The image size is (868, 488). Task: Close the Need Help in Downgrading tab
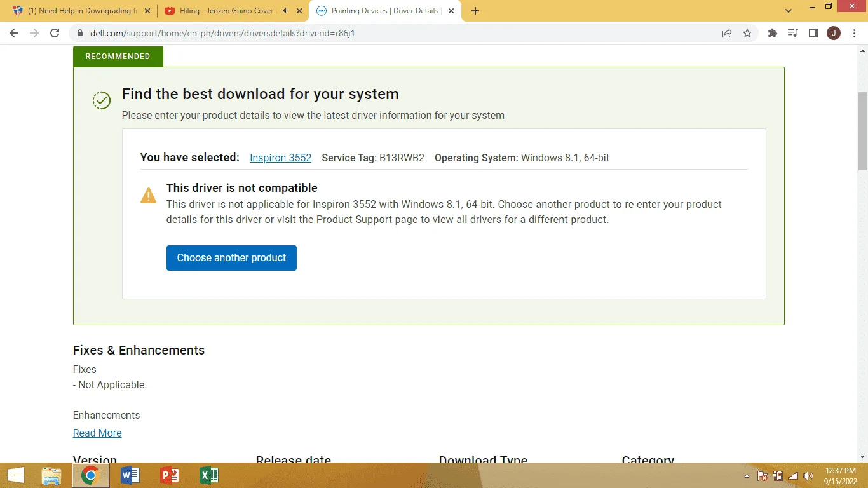click(x=147, y=11)
